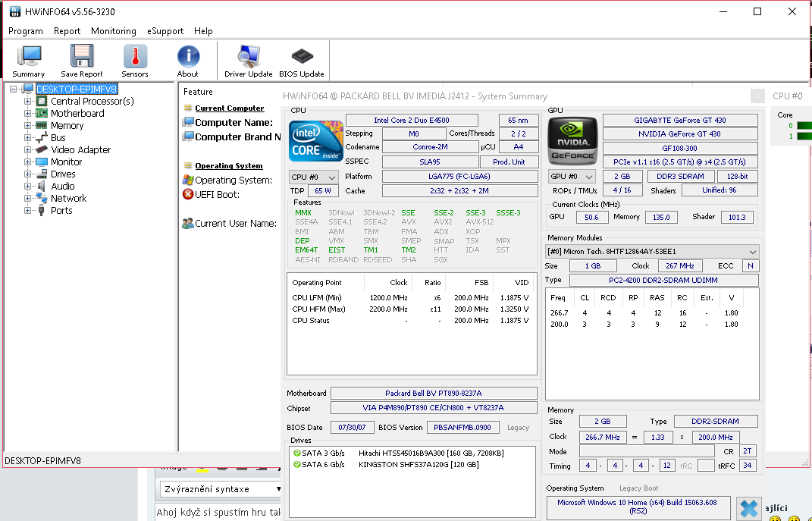Click the Hitachi drive green status icon
Image resolution: width=812 pixels, height=521 pixels.
tap(296, 453)
